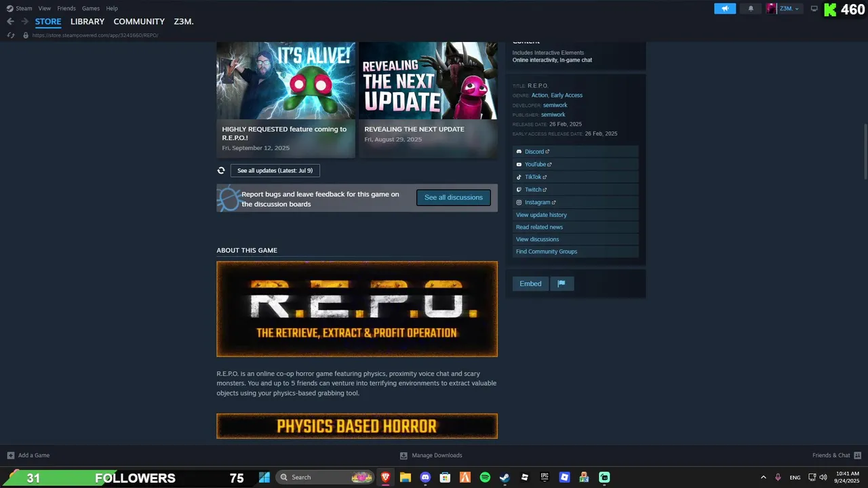Open the blue Roblox icon in the taskbar

564,477
